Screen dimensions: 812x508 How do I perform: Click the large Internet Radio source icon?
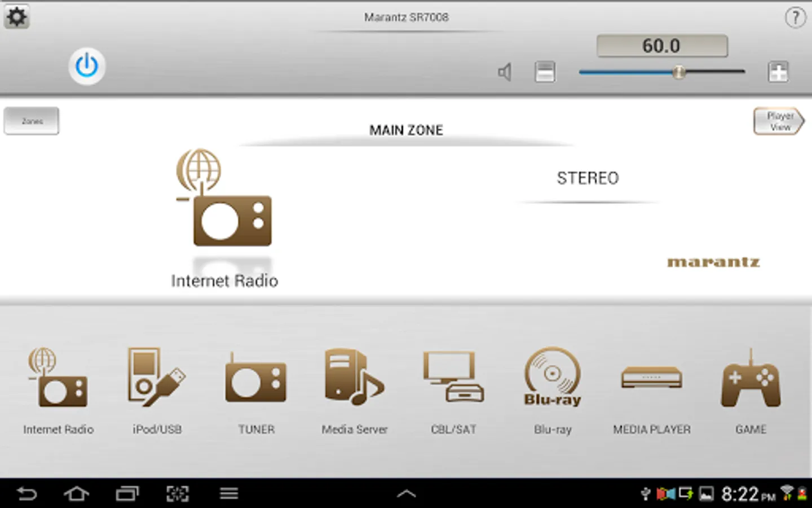point(224,198)
